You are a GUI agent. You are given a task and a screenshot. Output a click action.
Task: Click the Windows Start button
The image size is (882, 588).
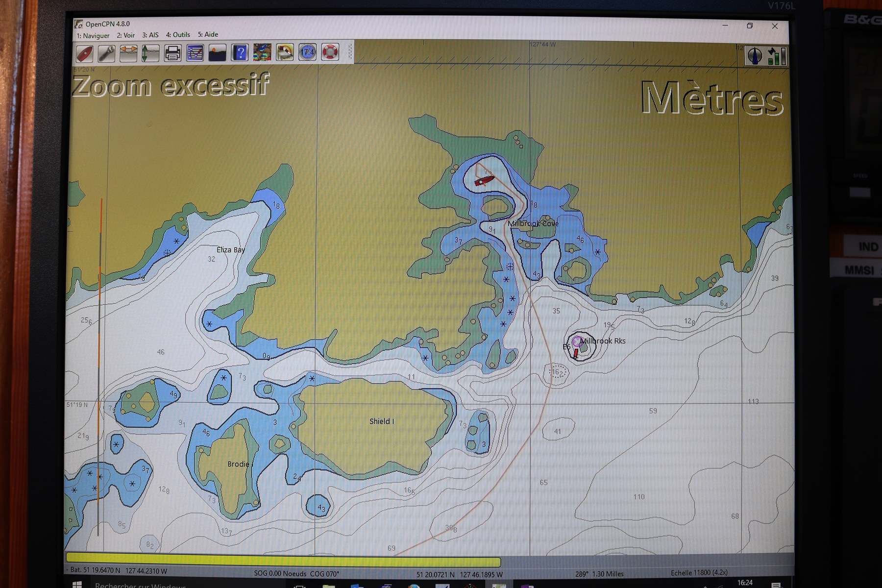tap(77, 584)
